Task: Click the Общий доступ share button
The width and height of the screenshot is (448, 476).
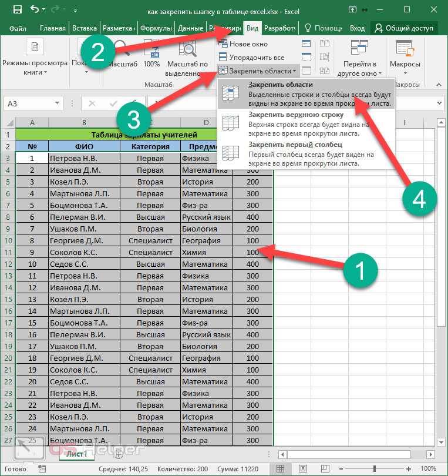Action: coord(404,29)
